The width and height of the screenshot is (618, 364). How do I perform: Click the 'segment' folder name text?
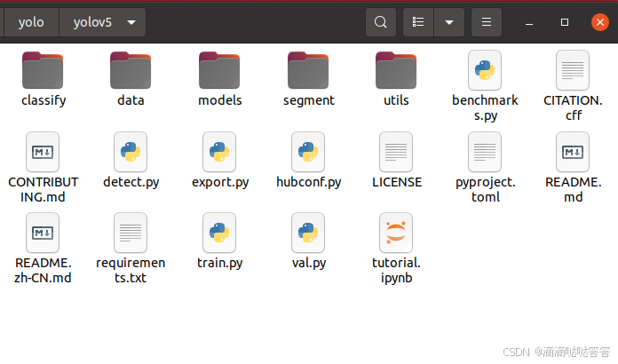tap(309, 101)
